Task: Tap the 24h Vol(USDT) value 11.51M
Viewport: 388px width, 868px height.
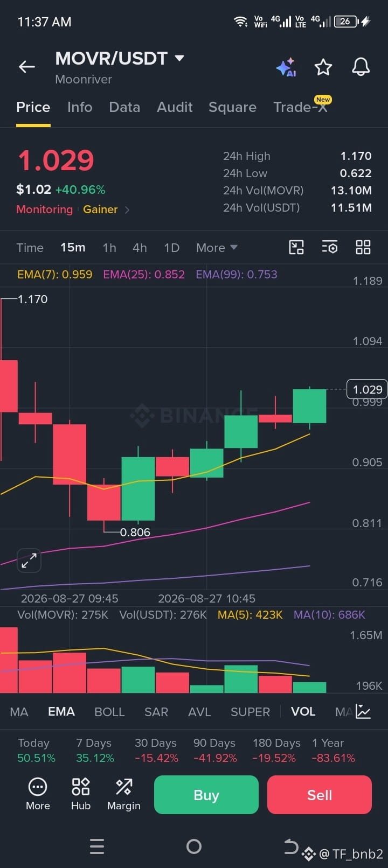Action: click(351, 208)
